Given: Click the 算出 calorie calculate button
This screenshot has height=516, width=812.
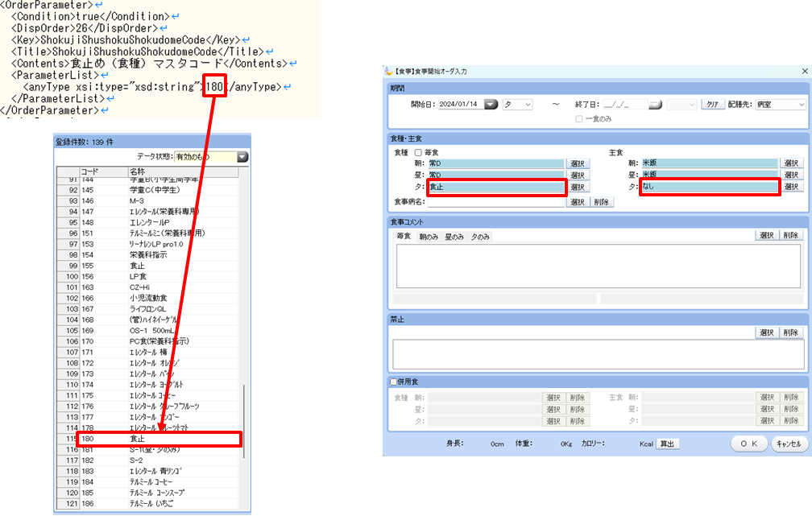Looking at the screenshot, I should pos(668,444).
